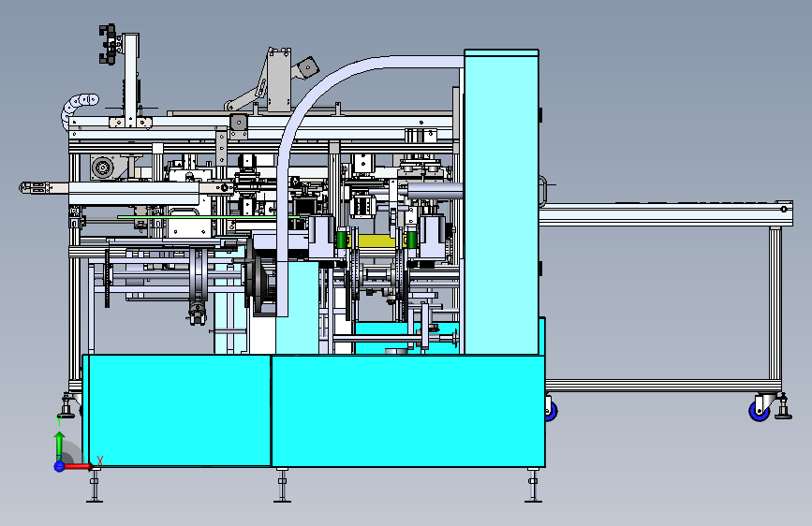Click the blue Z axis ball on triad
The image size is (812, 526).
(59, 466)
